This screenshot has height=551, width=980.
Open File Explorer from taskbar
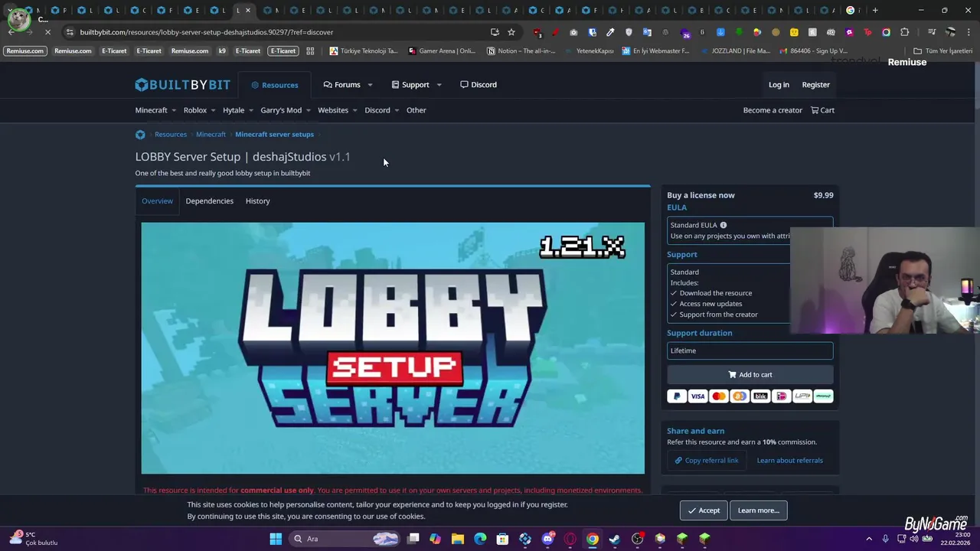[x=458, y=539]
